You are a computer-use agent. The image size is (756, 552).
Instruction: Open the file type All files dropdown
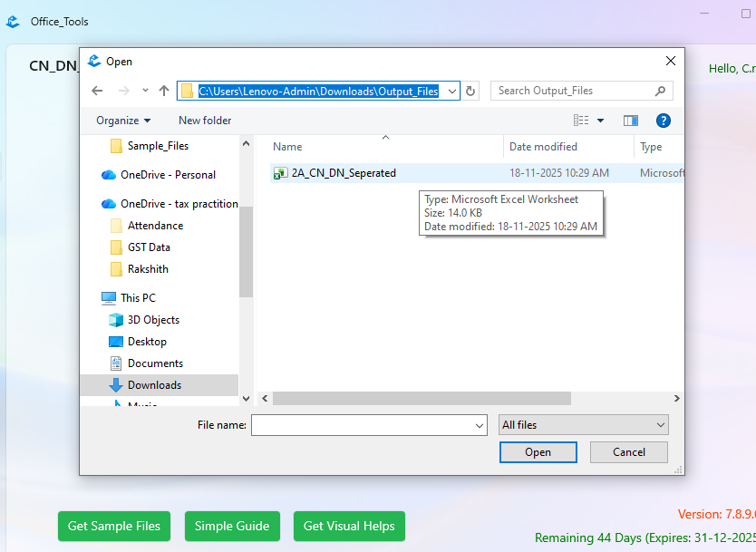click(584, 424)
